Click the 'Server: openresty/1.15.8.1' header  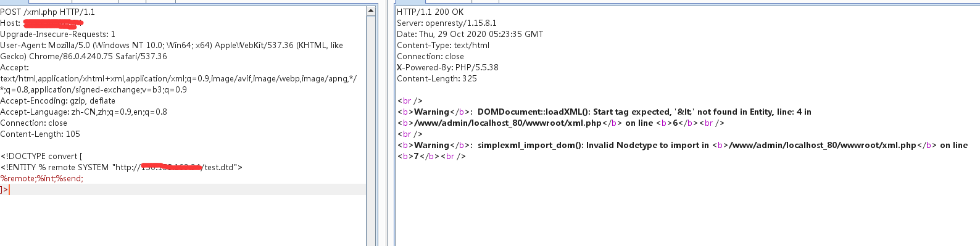pos(447,23)
